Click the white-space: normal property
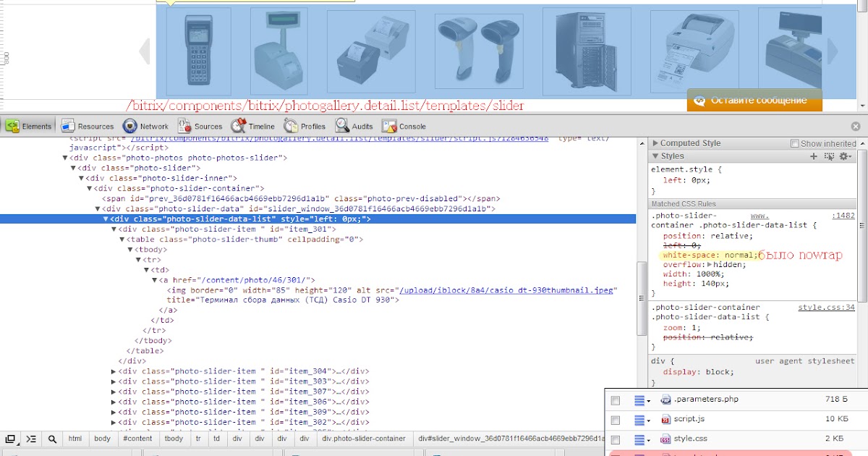 pyautogui.click(x=712, y=256)
